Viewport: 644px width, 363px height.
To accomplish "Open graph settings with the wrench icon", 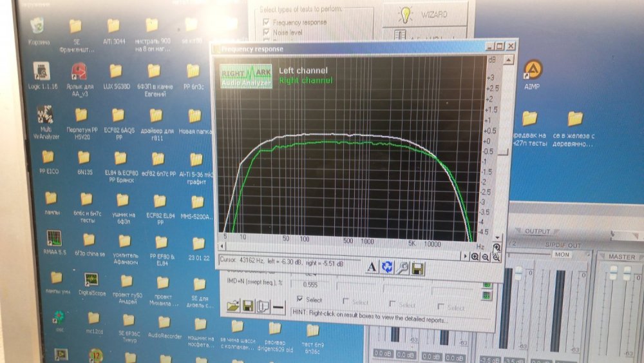I will [x=402, y=268].
